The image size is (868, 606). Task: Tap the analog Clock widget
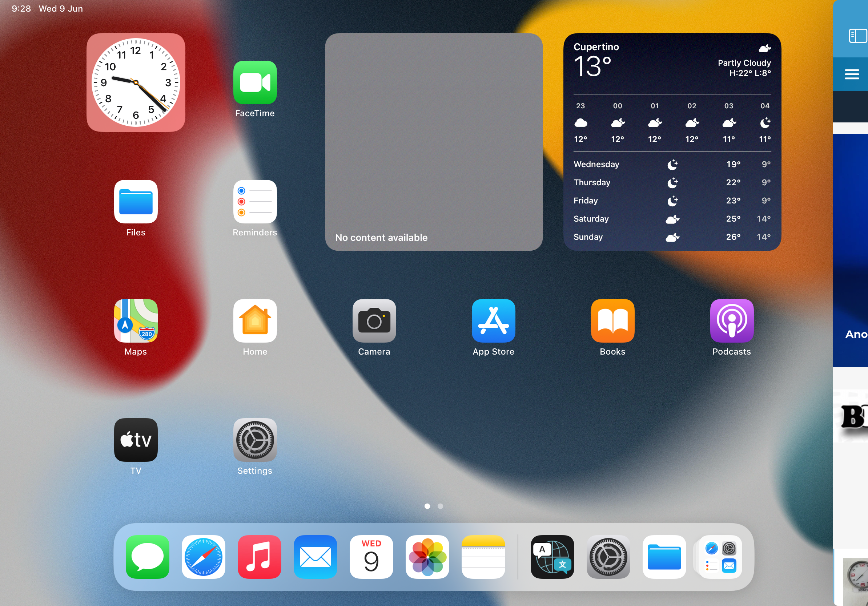pyautogui.click(x=136, y=82)
